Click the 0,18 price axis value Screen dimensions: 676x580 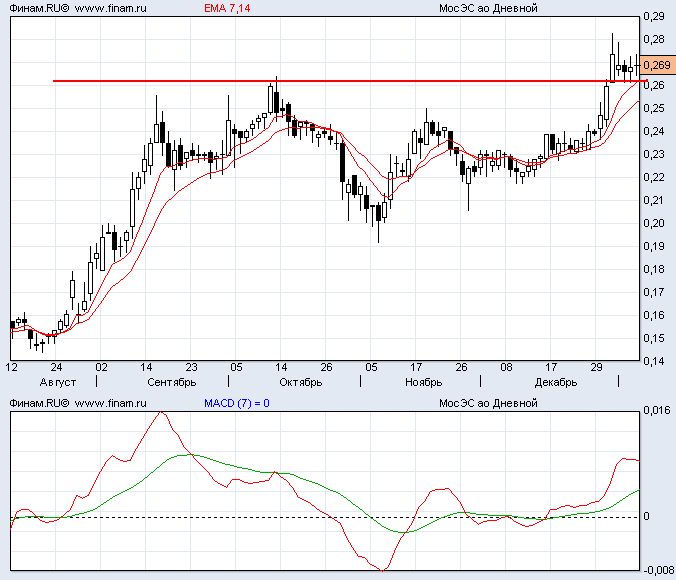tap(654, 269)
